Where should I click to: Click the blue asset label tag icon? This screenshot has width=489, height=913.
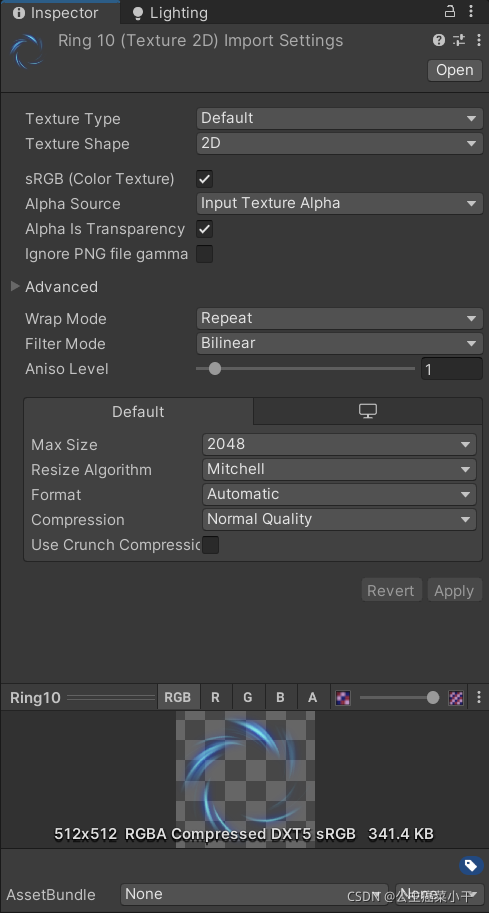[x=471, y=865]
